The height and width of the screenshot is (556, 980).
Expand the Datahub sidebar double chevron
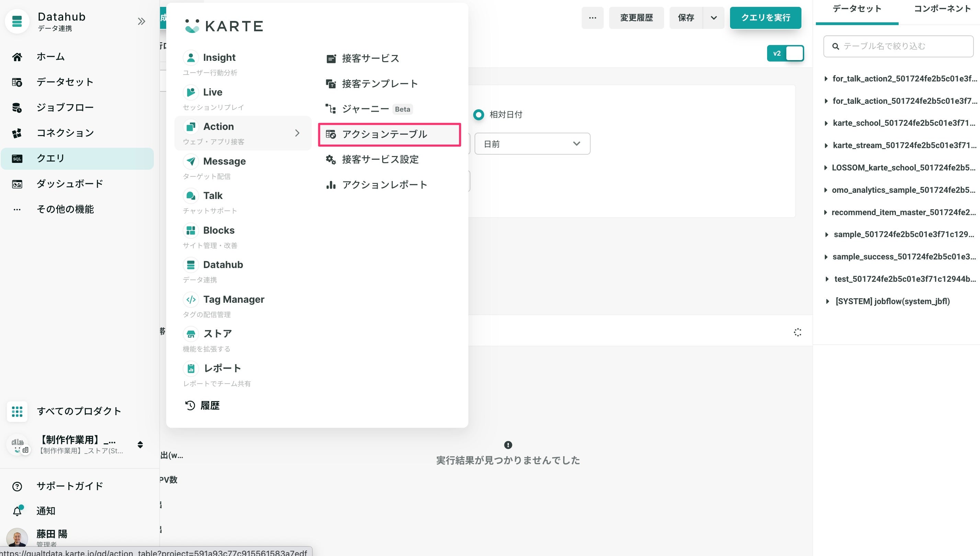[x=141, y=21]
